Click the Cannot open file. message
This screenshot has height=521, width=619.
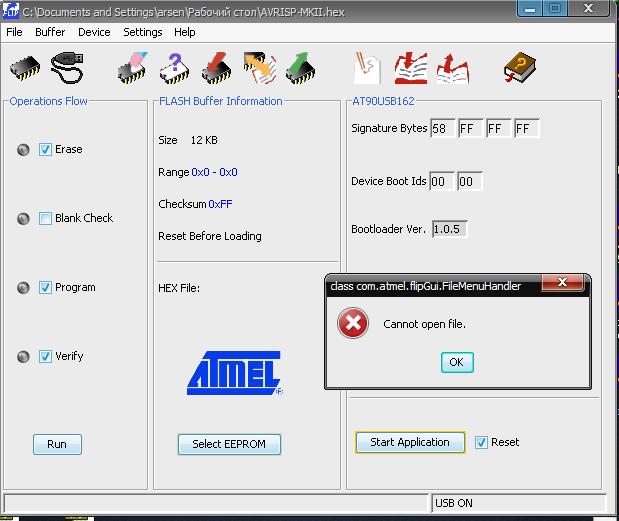click(424, 324)
